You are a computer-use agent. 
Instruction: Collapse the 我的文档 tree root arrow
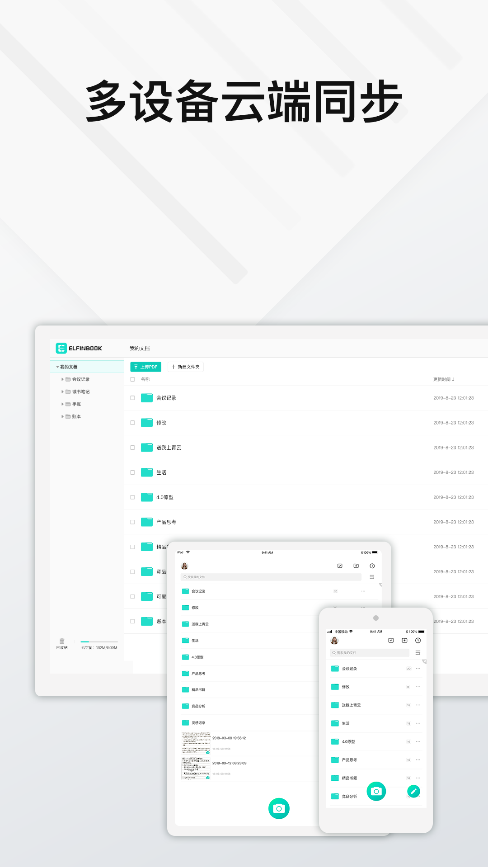pos(57,367)
